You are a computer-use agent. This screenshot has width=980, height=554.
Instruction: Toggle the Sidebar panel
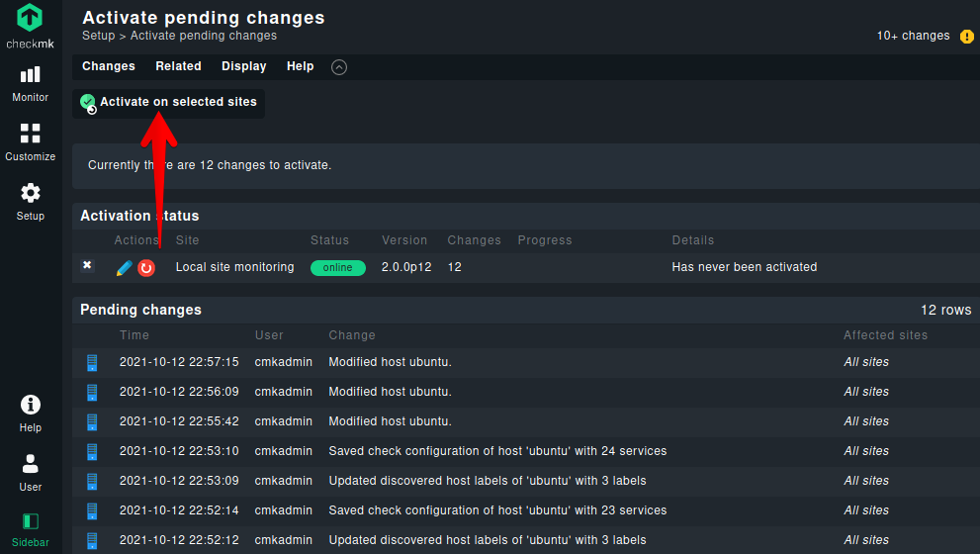tap(30, 530)
